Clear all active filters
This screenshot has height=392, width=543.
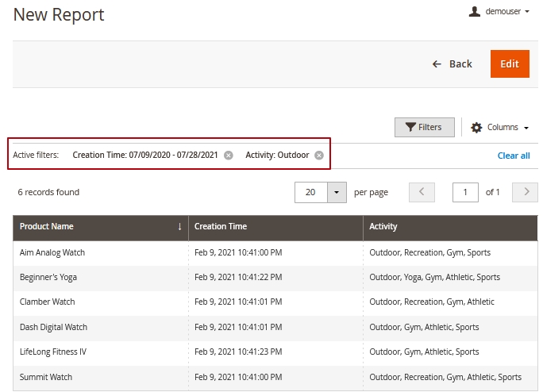(x=514, y=156)
